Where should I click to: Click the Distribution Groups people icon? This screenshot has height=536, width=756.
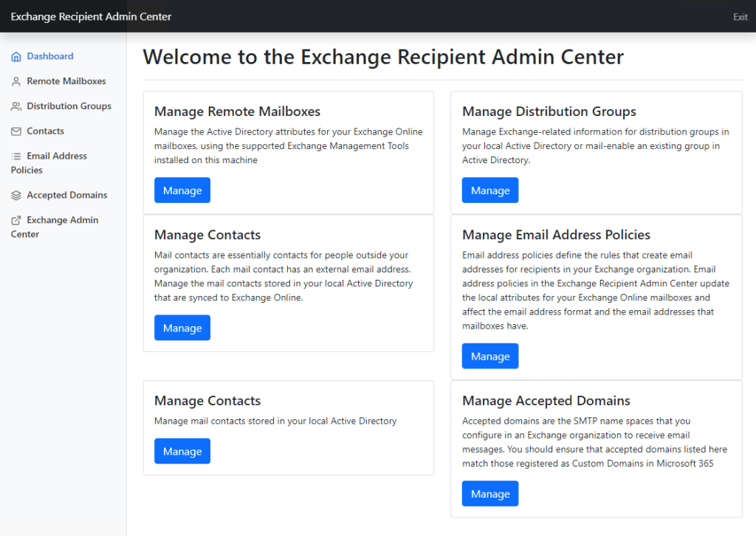[16, 106]
